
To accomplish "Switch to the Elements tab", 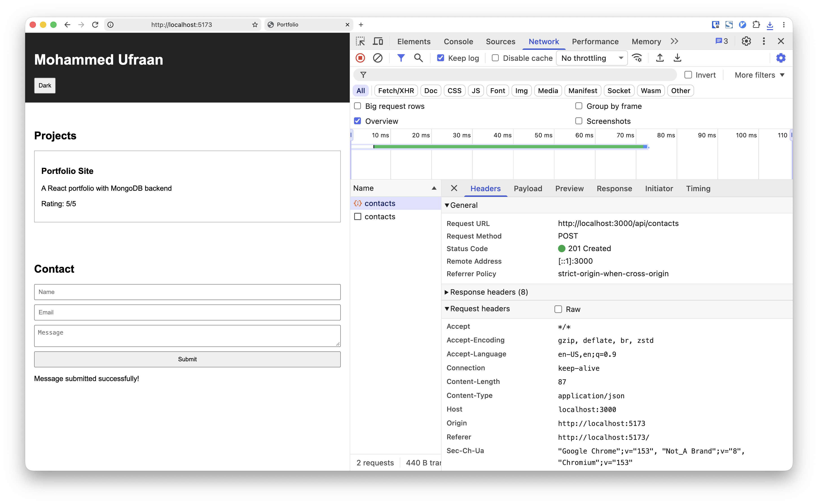I will point(413,41).
